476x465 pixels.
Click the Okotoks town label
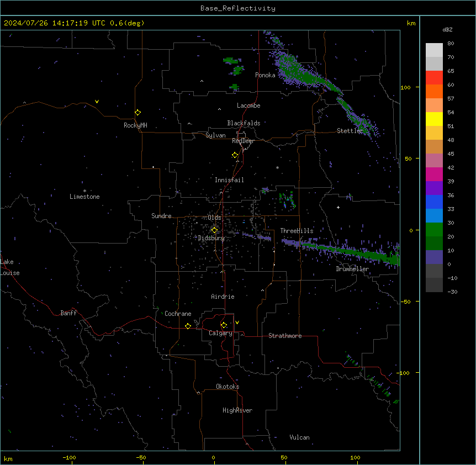click(x=228, y=387)
